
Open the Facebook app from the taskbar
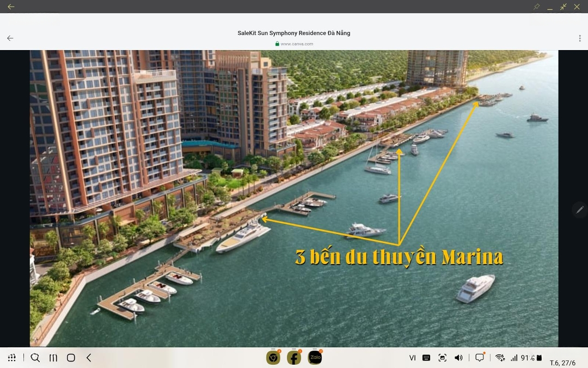coord(294,358)
